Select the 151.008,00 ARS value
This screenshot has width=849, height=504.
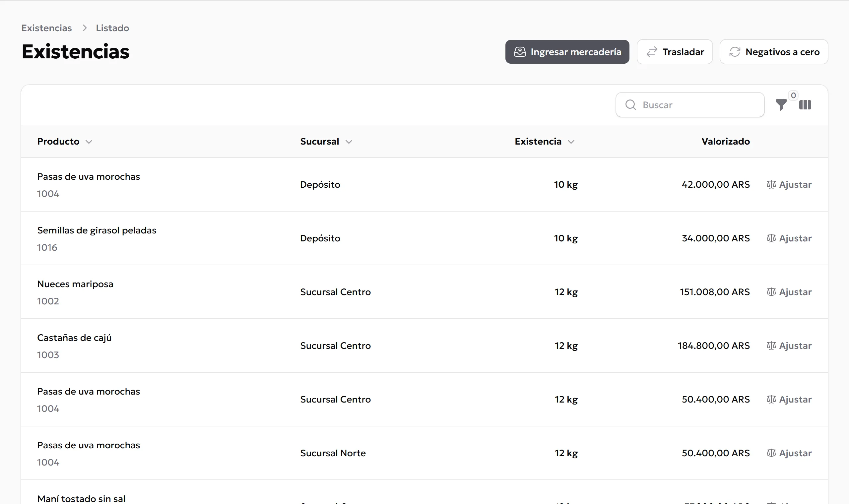(x=714, y=292)
